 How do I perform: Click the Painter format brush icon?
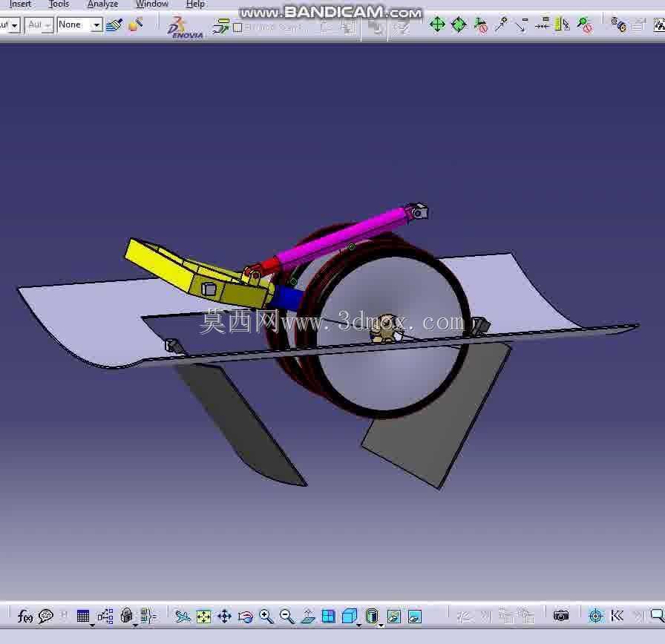114,25
